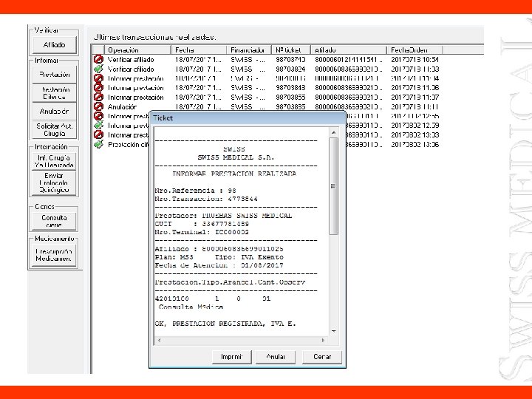532x399 pixels.
Task: Click the OK, PRESTACION REGISTRADA line
Action: (x=225, y=324)
